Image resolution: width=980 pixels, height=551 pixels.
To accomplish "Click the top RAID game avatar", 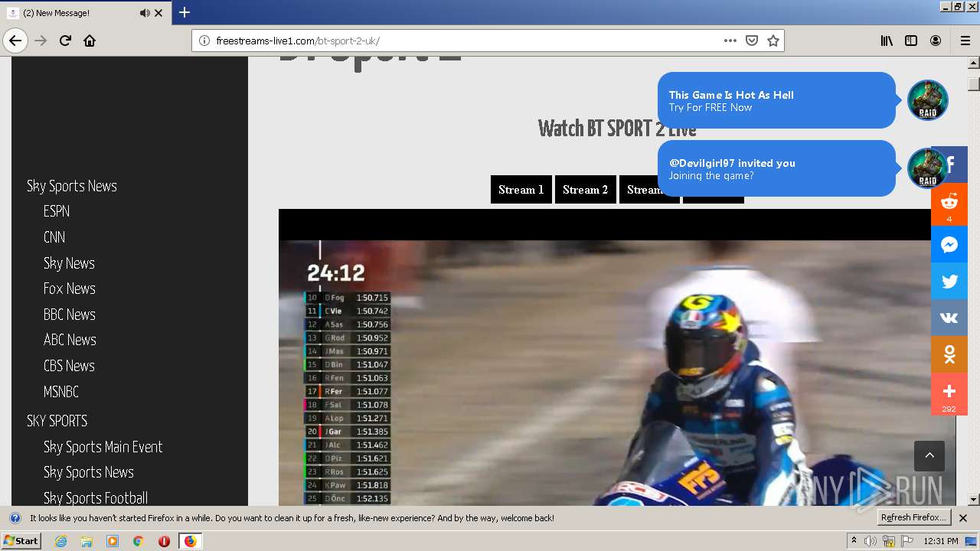I will click(927, 99).
